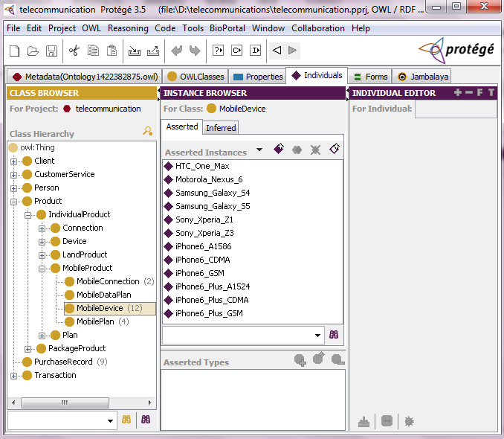Click the Paste clipboard icon

click(x=112, y=51)
